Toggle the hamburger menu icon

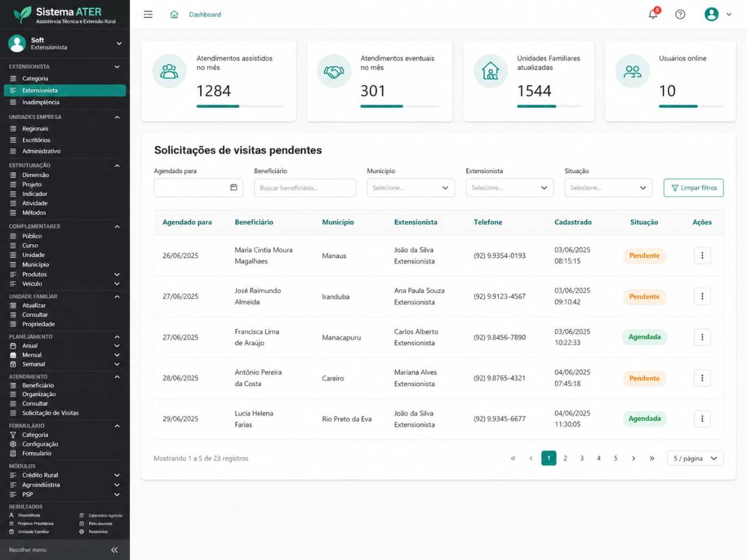pyautogui.click(x=148, y=15)
